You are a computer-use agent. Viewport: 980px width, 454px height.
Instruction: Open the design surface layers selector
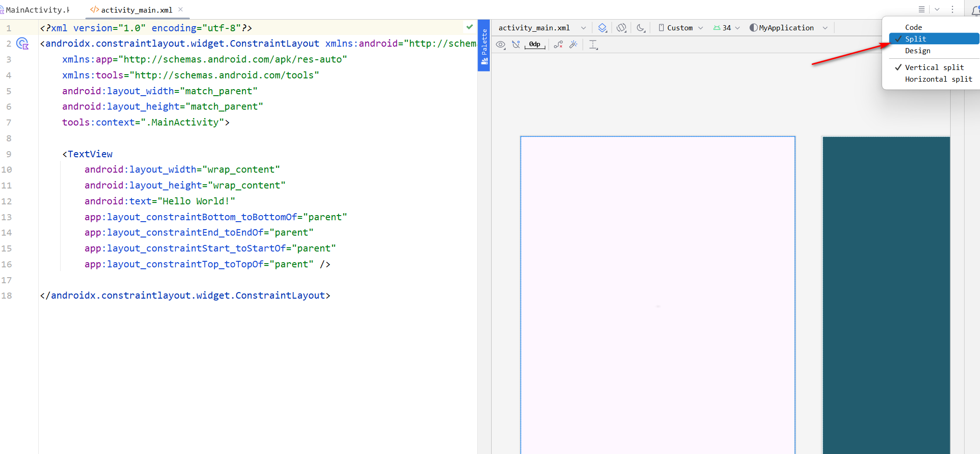[602, 28]
